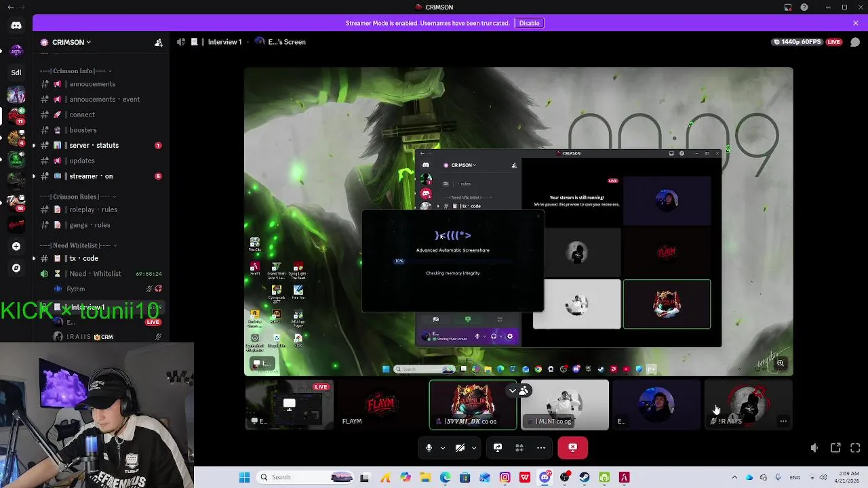Collapse the Crimson Info category
The width and height of the screenshot is (868, 488).
pos(76,71)
